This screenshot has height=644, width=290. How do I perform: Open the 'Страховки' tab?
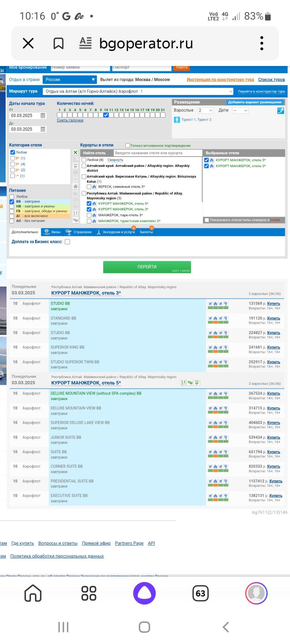(79, 232)
